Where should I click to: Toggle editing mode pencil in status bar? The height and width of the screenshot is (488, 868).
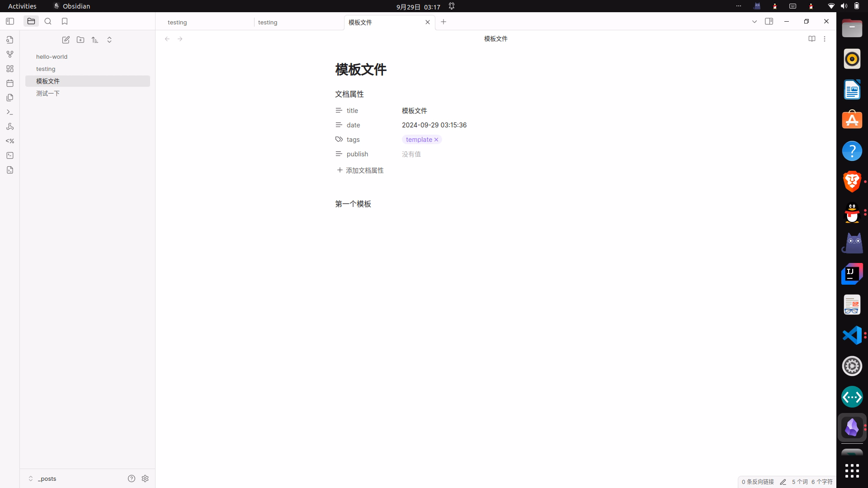tap(783, 482)
